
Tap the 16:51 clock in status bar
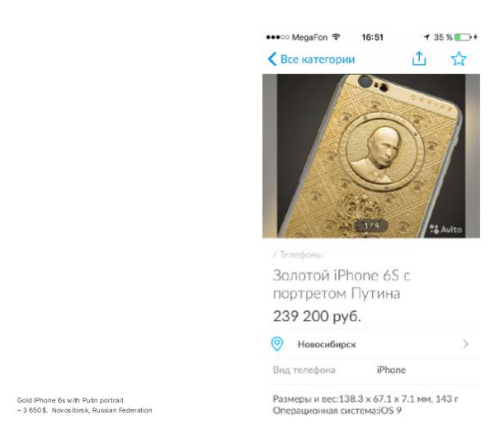373,37
